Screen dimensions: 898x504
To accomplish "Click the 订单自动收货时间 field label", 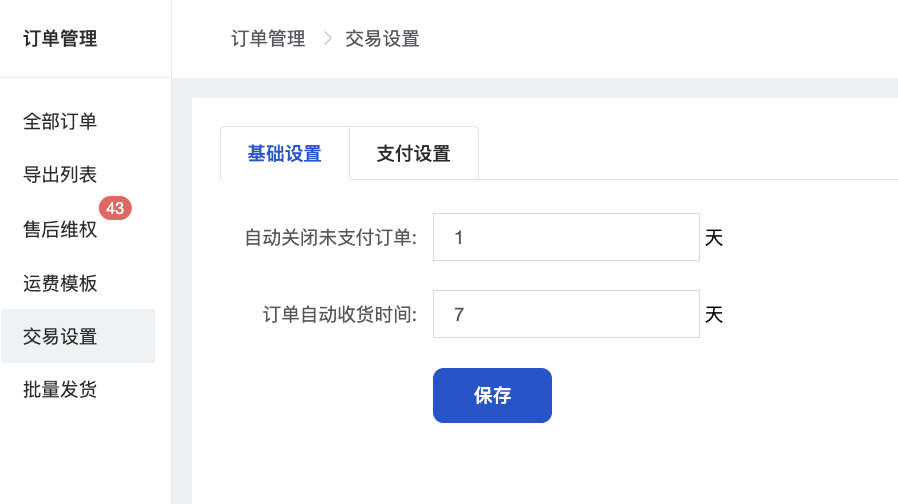I will tap(340, 315).
